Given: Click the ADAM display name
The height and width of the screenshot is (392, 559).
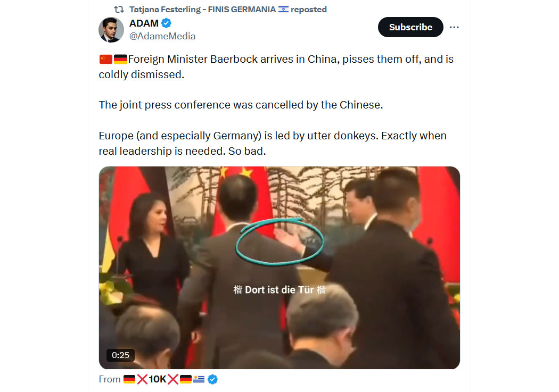Looking at the screenshot, I should [144, 23].
